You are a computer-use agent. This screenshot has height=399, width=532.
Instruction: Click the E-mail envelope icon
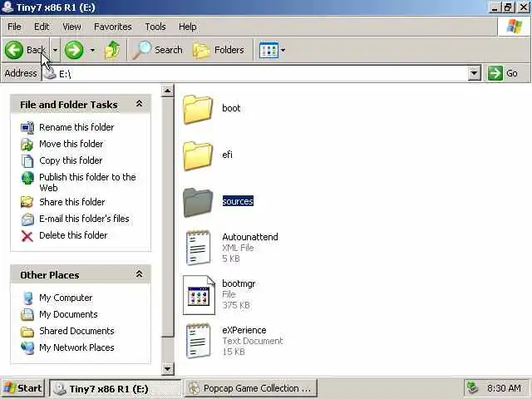(27, 219)
